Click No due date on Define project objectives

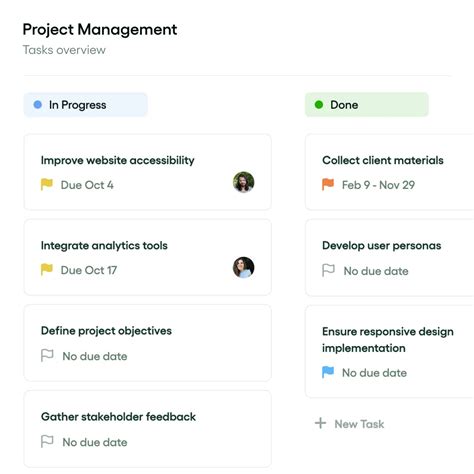pyautogui.click(x=95, y=356)
